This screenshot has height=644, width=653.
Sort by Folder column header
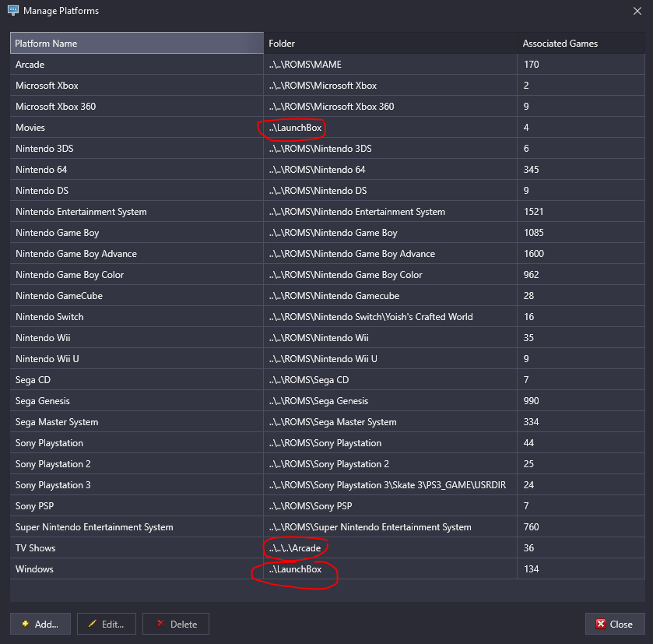[x=391, y=43]
